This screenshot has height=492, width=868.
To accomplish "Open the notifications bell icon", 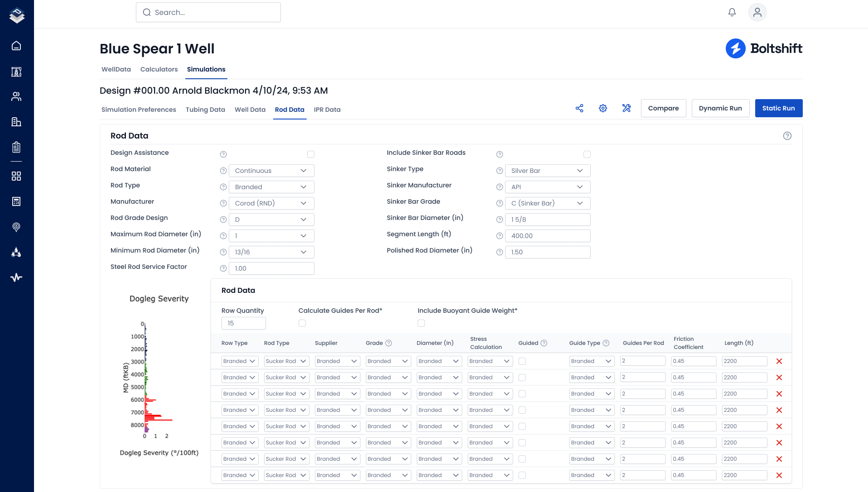I will (x=732, y=12).
